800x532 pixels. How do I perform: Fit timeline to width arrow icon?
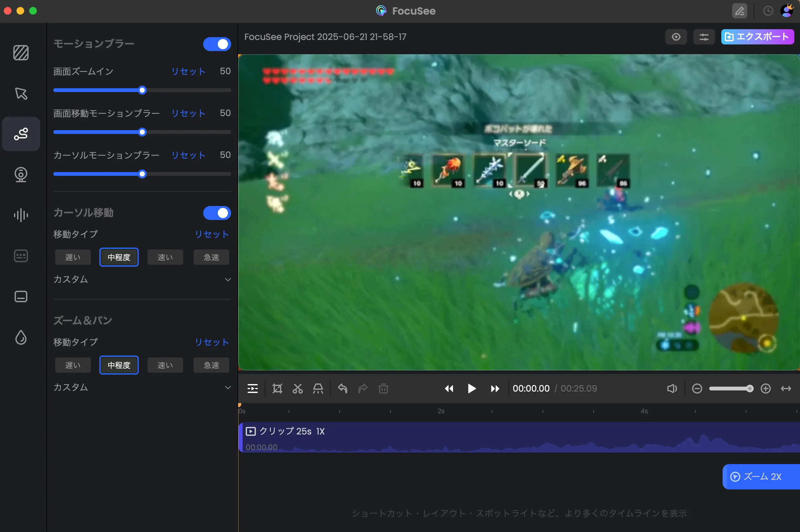786,389
